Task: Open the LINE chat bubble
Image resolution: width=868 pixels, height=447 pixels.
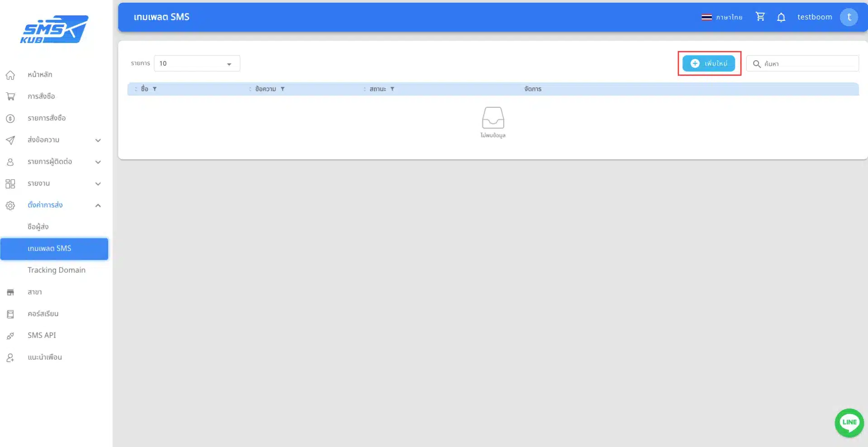Action: [x=849, y=423]
